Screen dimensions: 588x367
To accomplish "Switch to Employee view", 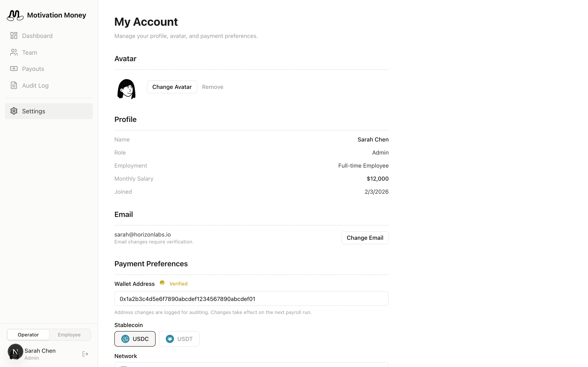I will pyautogui.click(x=69, y=335).
